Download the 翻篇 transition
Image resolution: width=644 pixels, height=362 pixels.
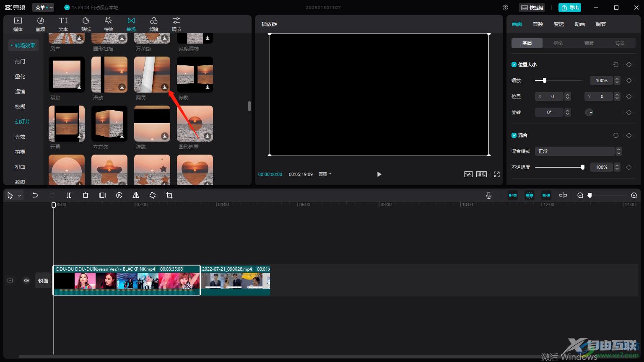tap(79, 87)
